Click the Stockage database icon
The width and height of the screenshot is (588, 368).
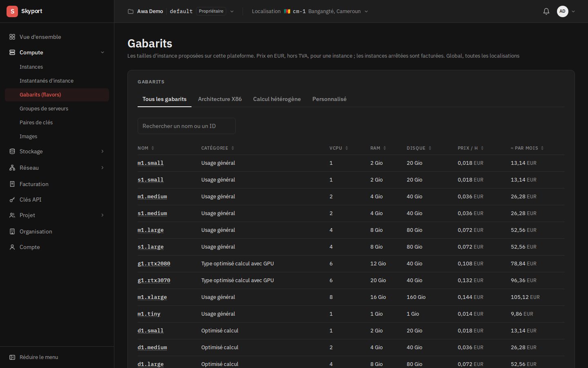point(12,151)
